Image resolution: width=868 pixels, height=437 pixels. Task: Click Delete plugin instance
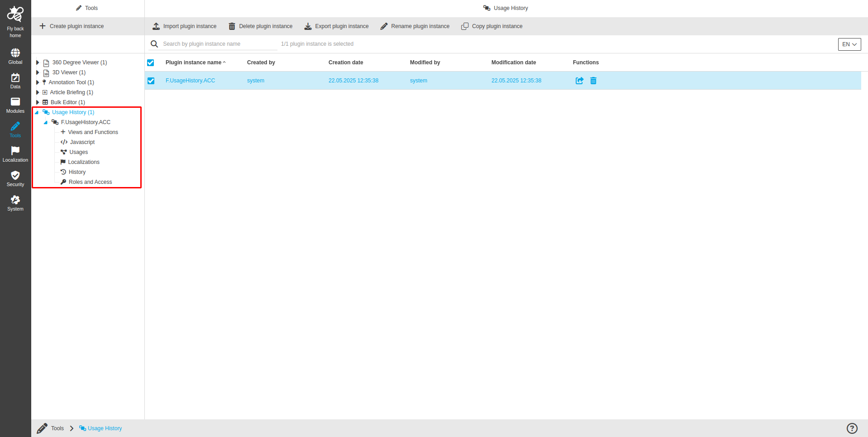point(260,26)
